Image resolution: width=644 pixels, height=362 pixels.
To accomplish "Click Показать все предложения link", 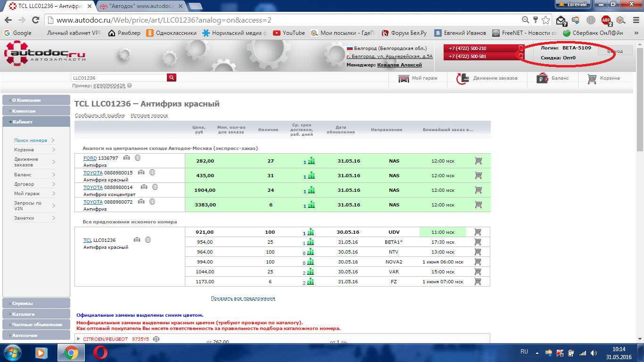I will click(243, 298).
